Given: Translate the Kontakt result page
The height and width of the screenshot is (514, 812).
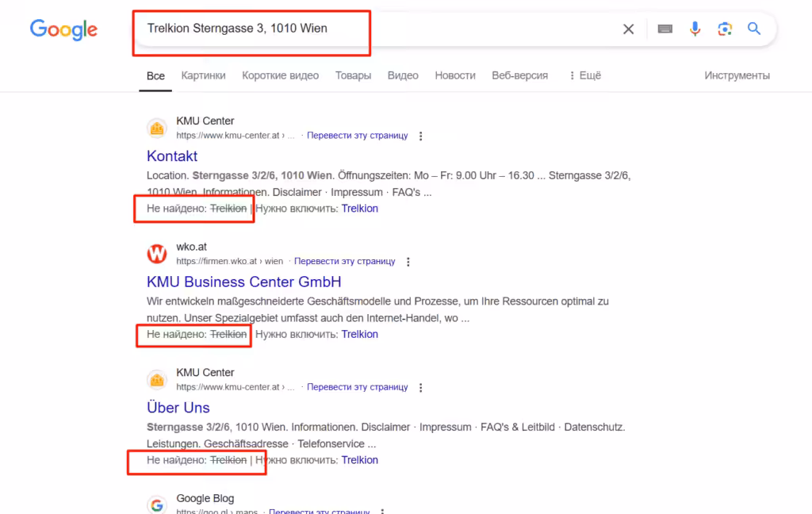Looking at the screenshot, I should pyautogui.click(x=358, y=135).
